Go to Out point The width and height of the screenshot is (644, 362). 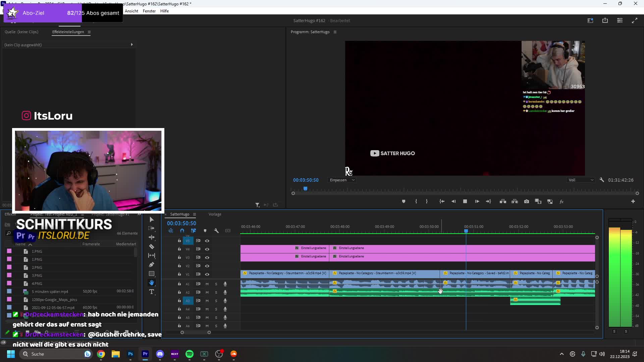click(x=488, y=201)
